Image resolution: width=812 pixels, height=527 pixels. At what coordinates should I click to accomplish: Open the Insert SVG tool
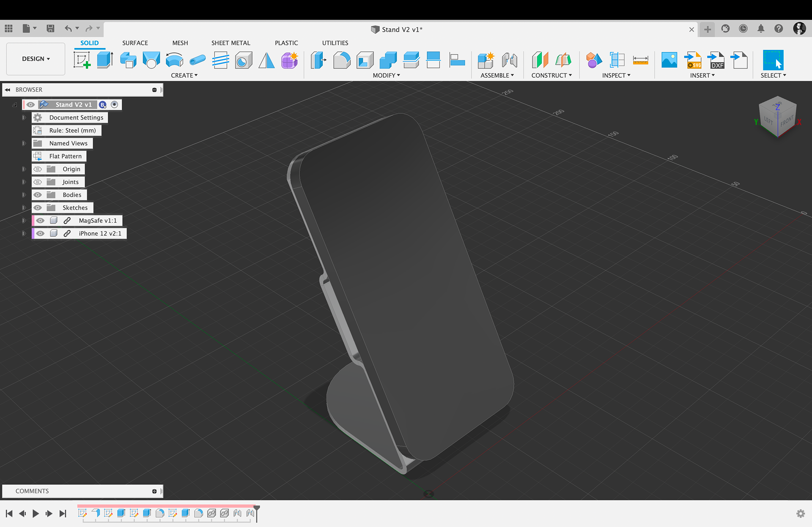pyautogui.click(x=693, y=60)
